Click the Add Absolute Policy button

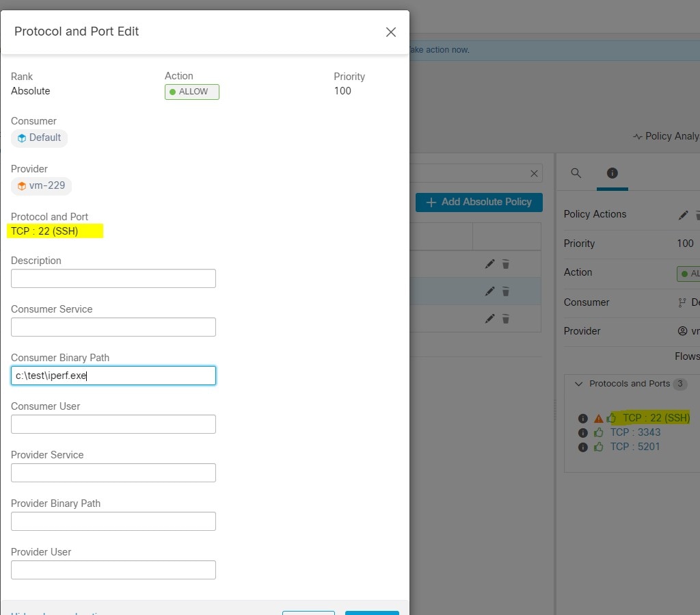[479, 202]
